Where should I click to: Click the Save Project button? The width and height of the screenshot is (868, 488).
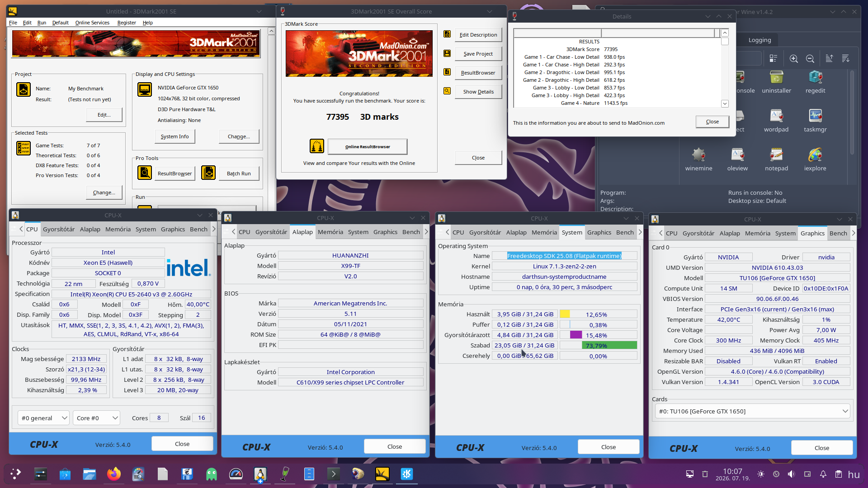[x=478, y=54]
